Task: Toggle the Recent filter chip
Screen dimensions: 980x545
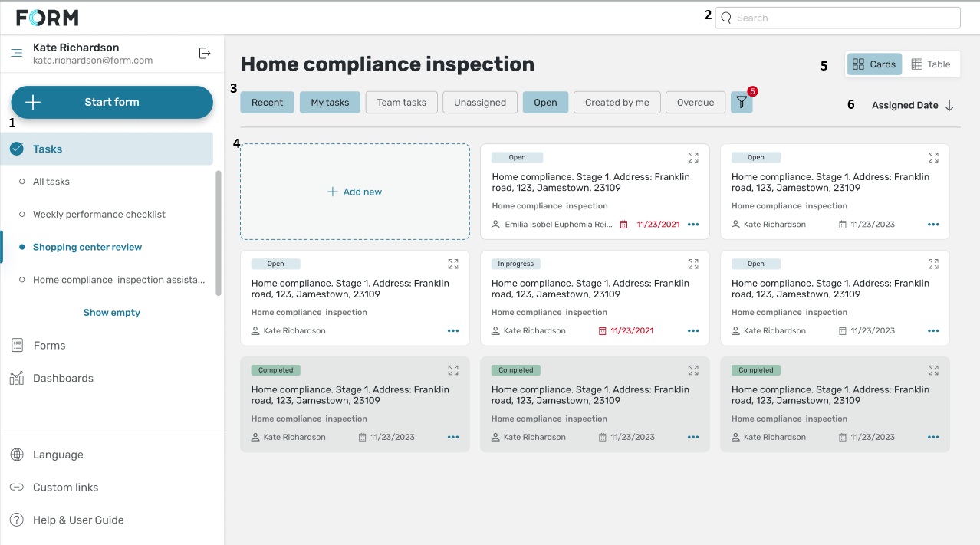Action: tap(267, 103)
